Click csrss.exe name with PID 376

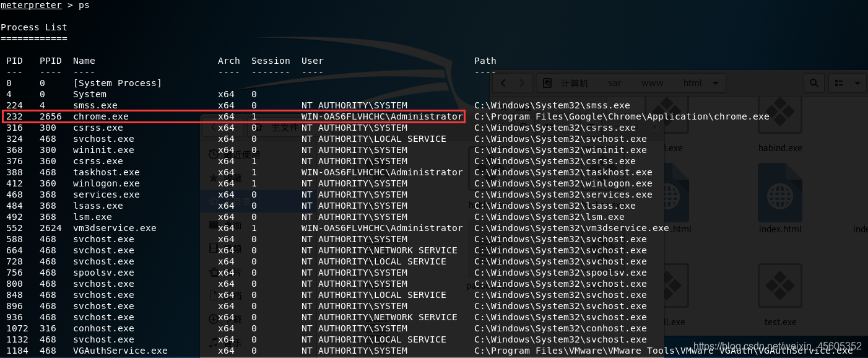coord(98,161)
